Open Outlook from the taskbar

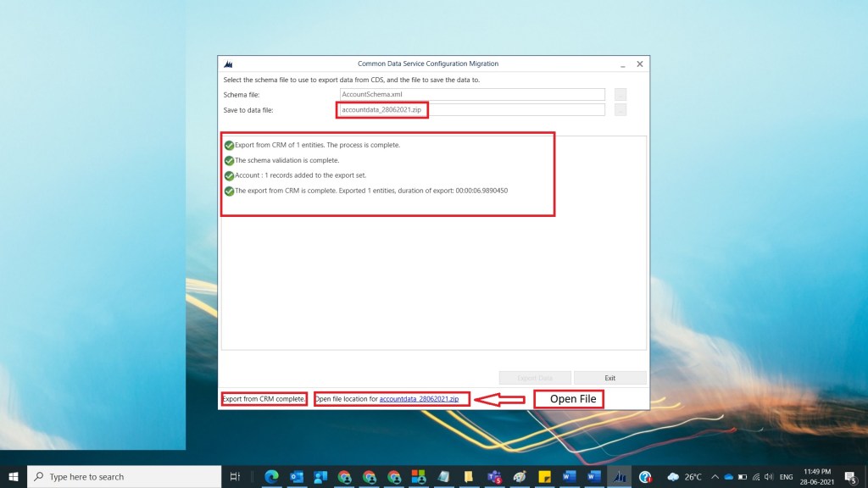[x=296, y=477]
